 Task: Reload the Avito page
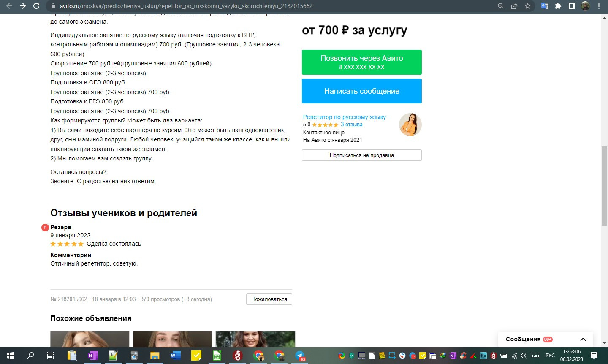tap(36, 6)
